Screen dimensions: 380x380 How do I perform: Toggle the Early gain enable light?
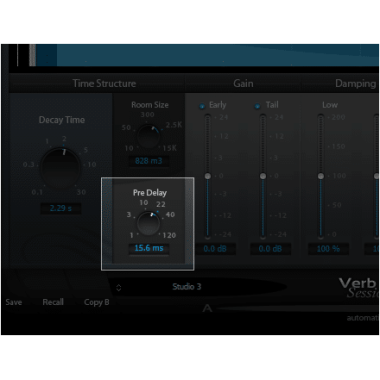click(202, 106)
